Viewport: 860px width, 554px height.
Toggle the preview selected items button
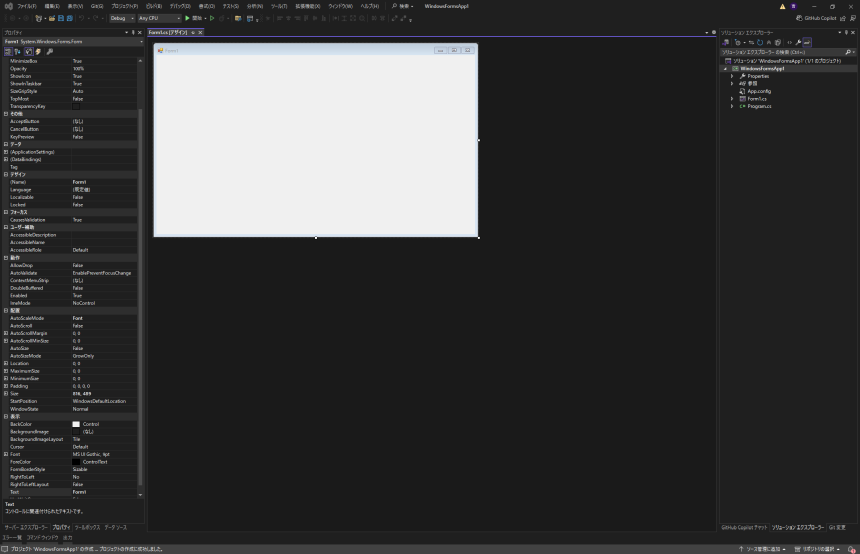click(807, 42)
